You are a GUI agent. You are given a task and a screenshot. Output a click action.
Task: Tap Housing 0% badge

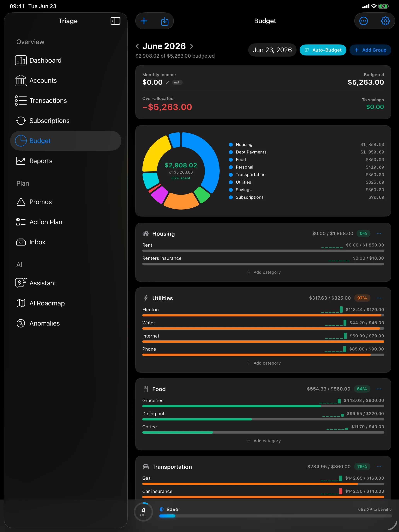pos(363,234)
